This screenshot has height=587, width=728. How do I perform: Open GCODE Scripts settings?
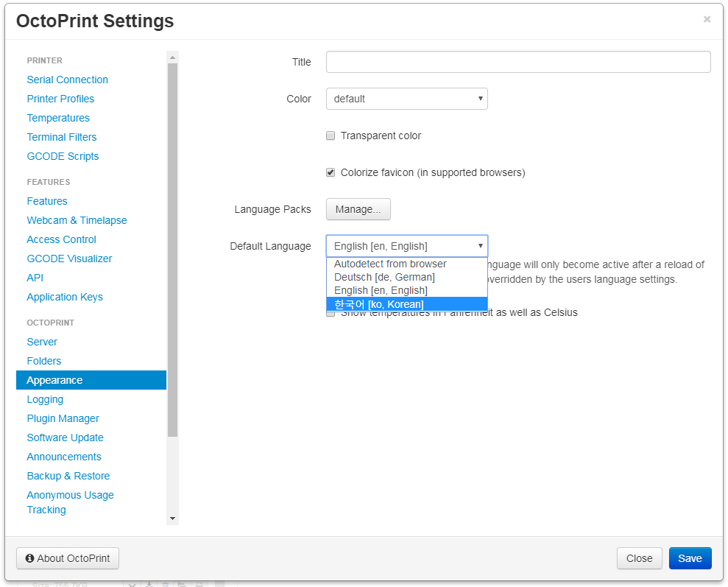point(63,156)
